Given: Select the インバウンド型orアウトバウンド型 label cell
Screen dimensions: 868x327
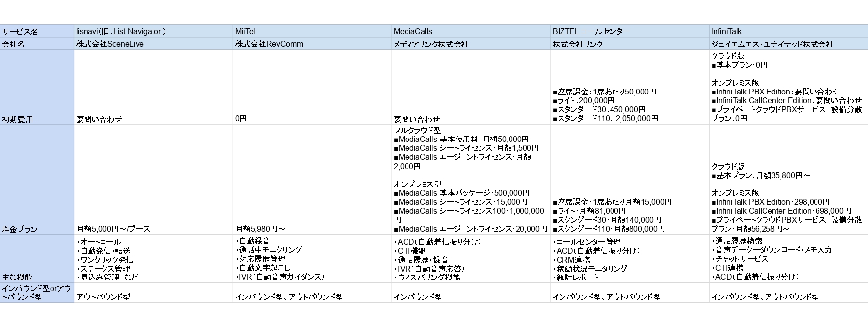Looking at the screenshot, I should point(37,293).
